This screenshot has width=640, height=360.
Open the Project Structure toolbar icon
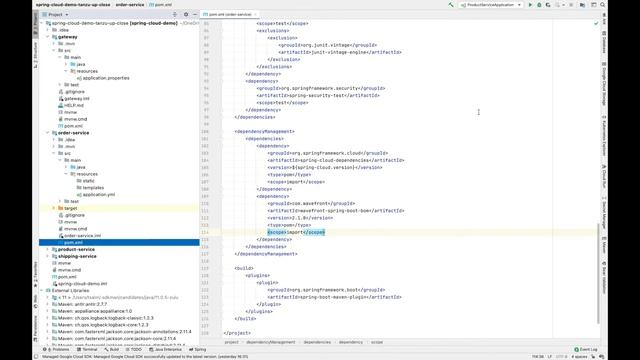coord(582,5)
